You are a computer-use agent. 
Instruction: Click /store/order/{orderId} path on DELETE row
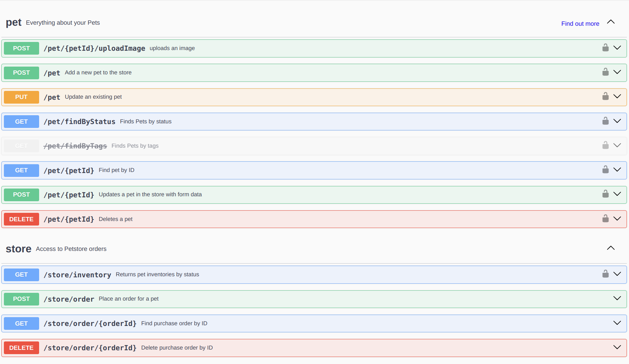(90, 348)
